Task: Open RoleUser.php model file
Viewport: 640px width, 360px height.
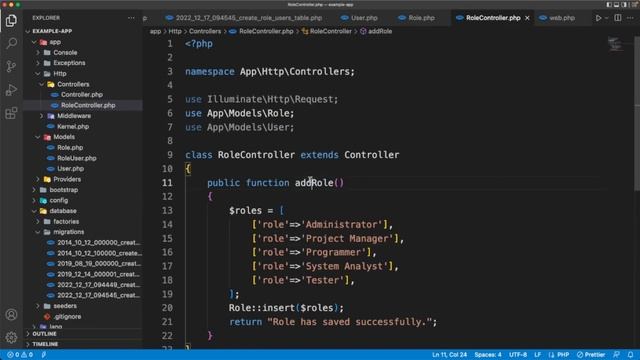Action: [83, 158]
